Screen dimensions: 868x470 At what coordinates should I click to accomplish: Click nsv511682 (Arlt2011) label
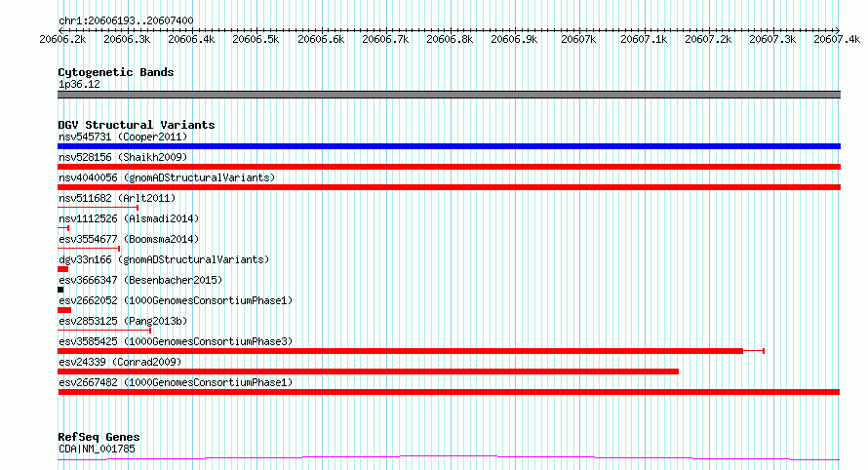point(117,198)
